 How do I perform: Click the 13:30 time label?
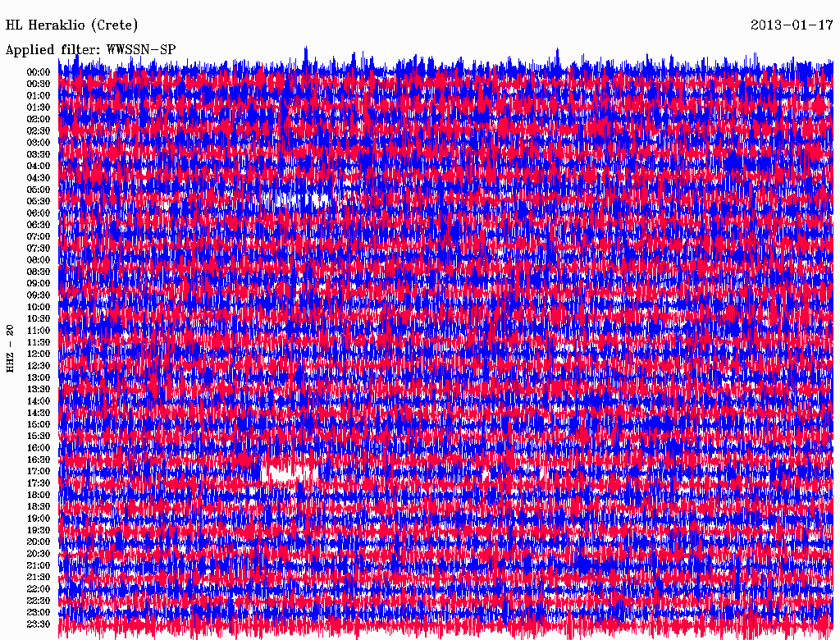pos(39,389)
